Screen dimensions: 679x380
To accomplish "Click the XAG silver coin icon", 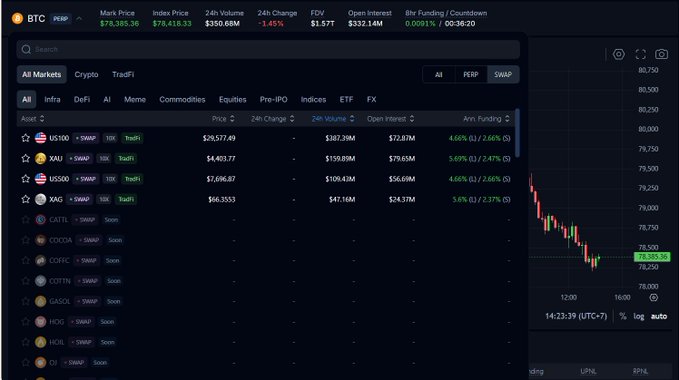I will (x=40, y=199).
